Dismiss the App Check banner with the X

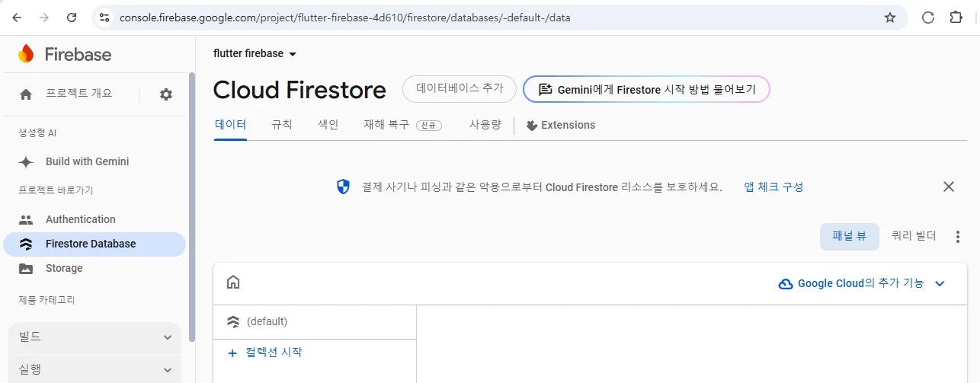pos(949,187)
